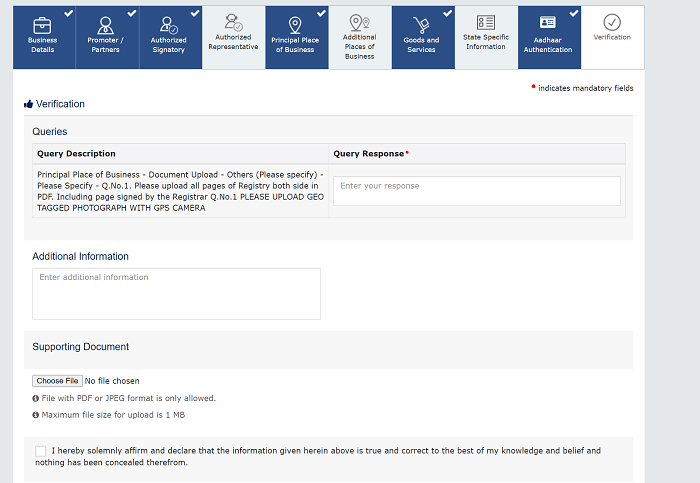
Task: Click the Query Response text field
Action: (476, 191)
